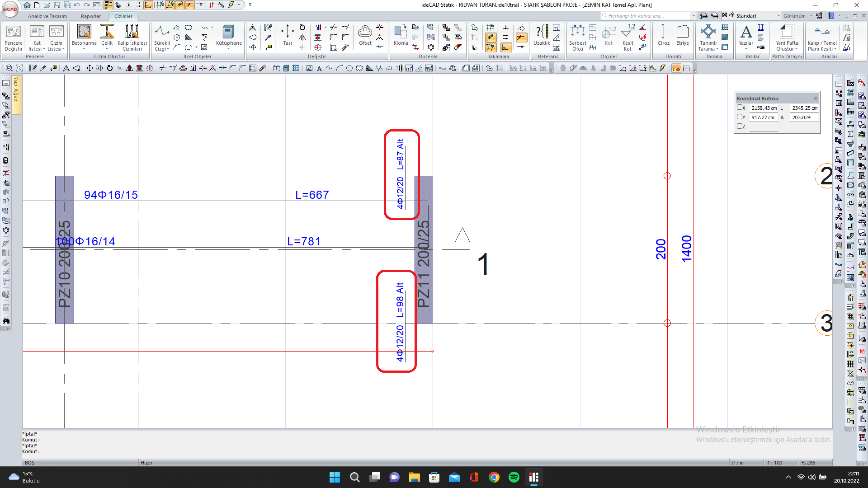
Task: Select the Kesit Kot tool
Action: pyautogui.click(x=627, y=38)
